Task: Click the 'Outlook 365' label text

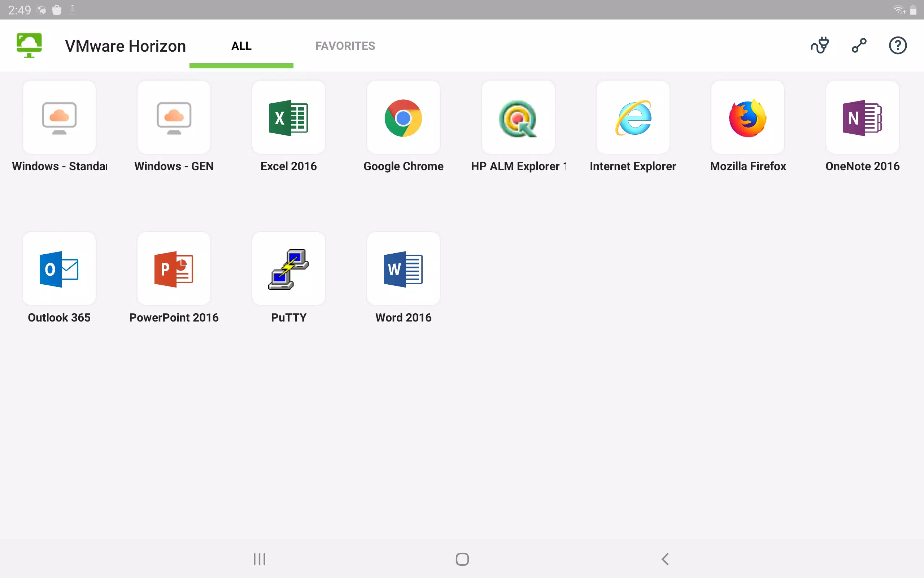Action: click(x=59, y=318)
